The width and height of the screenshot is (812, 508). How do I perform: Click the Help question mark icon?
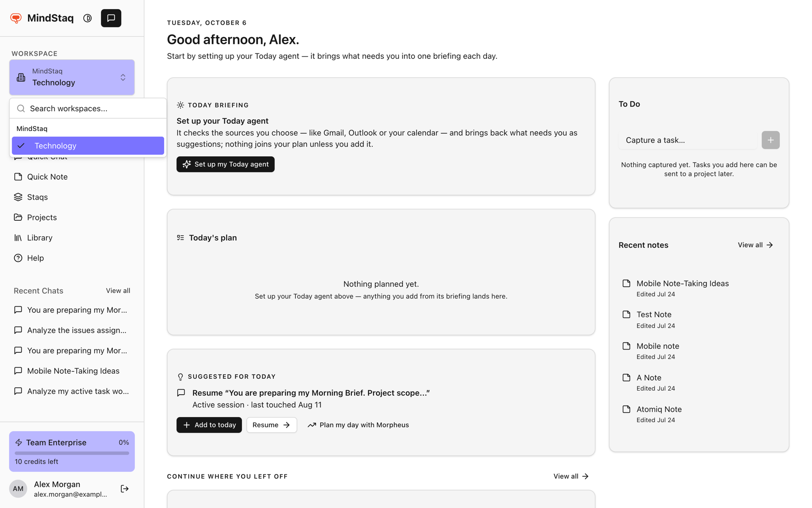(x=18, y=258)
